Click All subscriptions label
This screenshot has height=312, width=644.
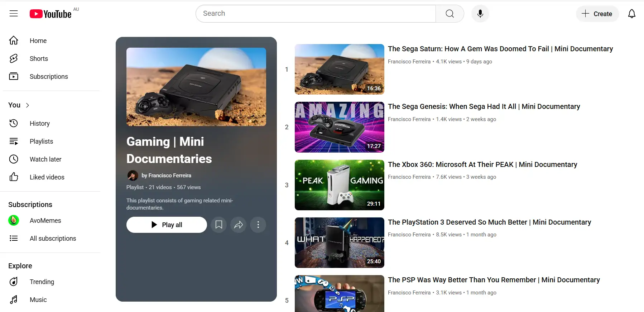tap(53, 238)
